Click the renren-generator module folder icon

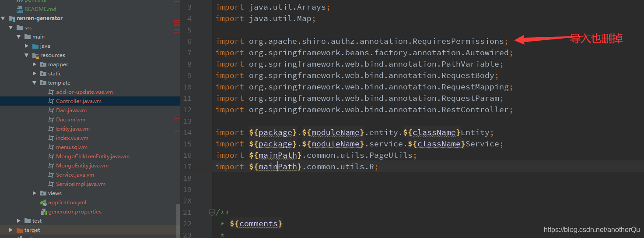[12, 18]
